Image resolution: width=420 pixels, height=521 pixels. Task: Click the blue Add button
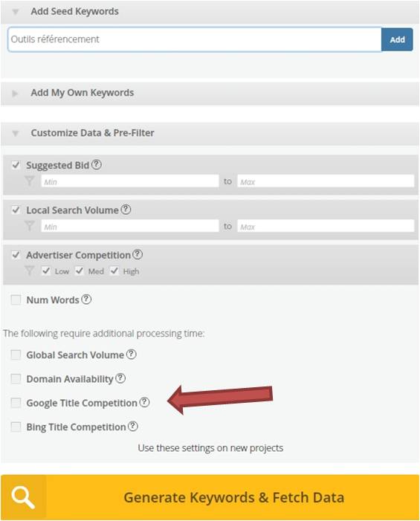pos(397,39)
